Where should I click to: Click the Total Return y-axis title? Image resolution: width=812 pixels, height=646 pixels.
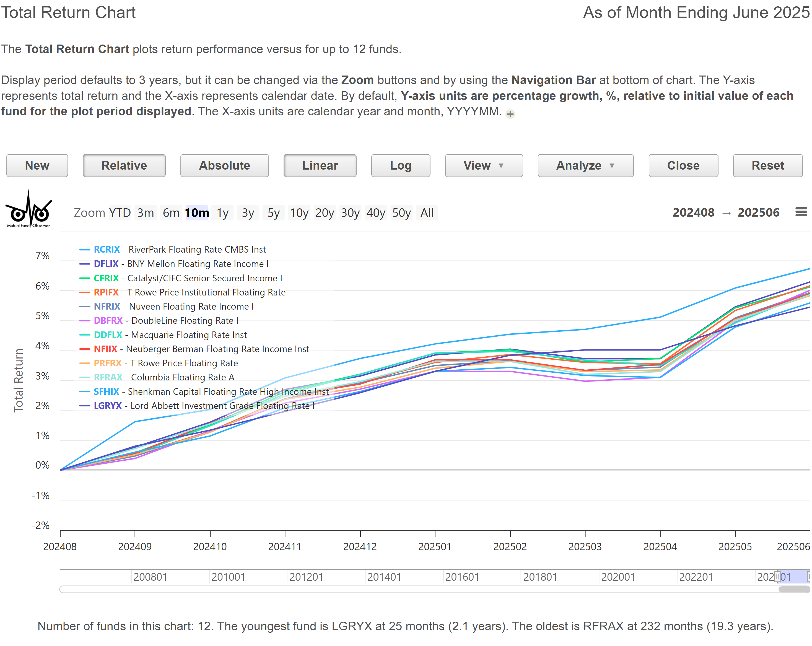point(19,380)
